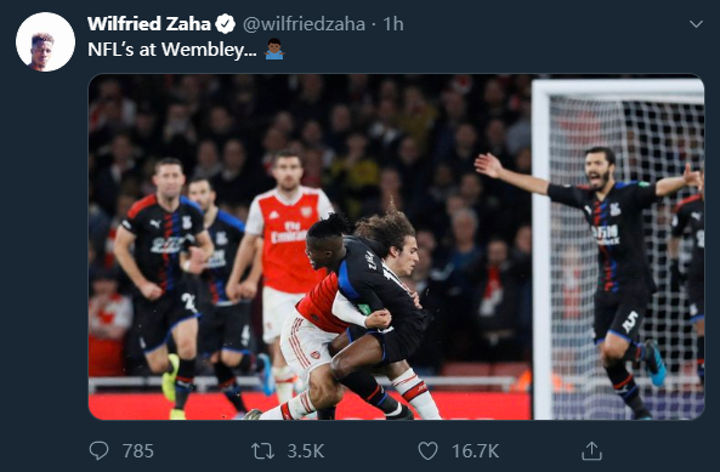Viewport: 720px width, 472px height.
Task: Like the tweet with the heart icon
Action: [428, 451]
